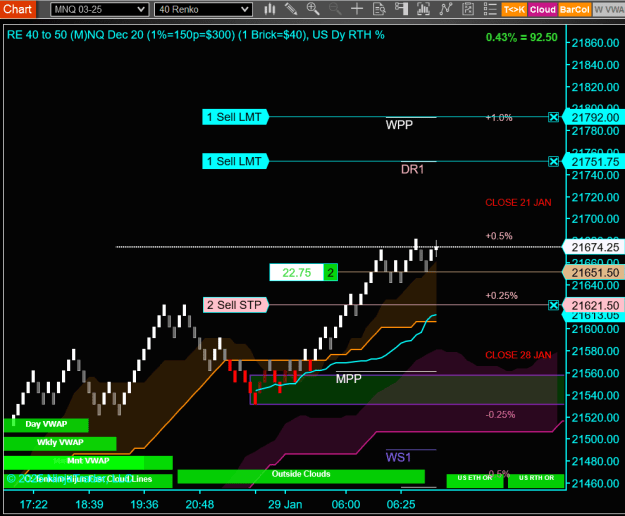Image resolution: width=625 pixels, height=516 pixels.
Task: Click the Mnt VWAP green button
Action: [x=88, y=461]
